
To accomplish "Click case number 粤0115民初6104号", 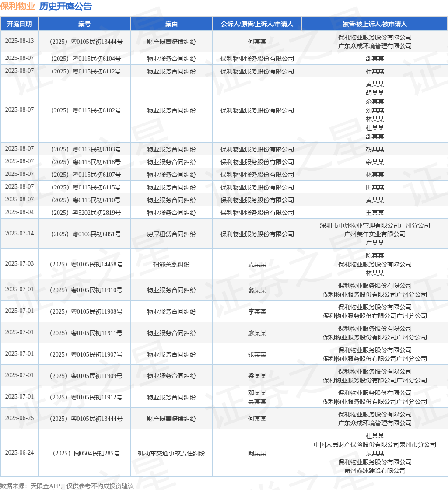I will (x=86, y=59).
